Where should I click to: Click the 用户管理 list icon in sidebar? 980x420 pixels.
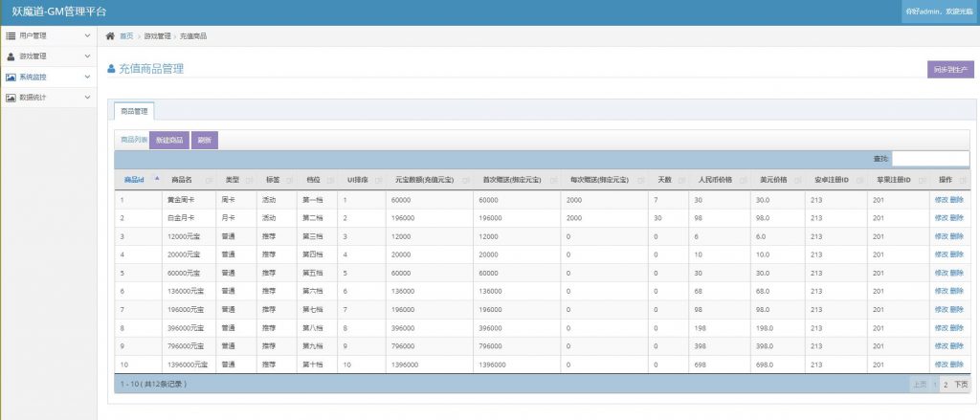coord(11,35)
